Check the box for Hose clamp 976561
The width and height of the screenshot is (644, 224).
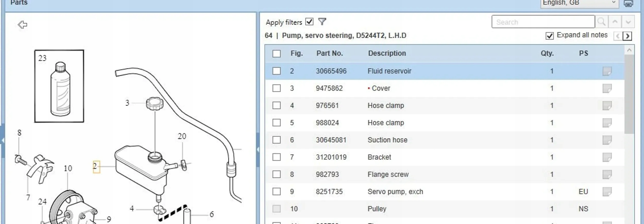point(276,105)
